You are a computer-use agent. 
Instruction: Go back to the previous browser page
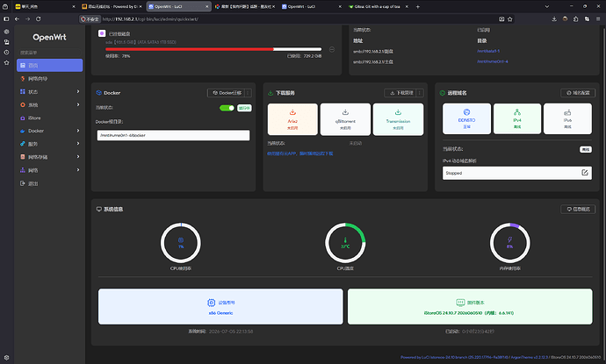17,19
